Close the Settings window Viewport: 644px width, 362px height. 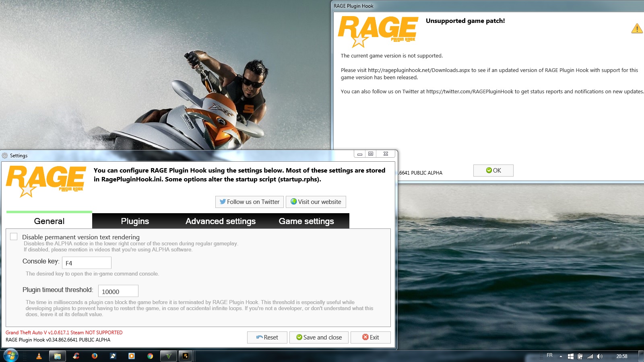coord(386,154)
